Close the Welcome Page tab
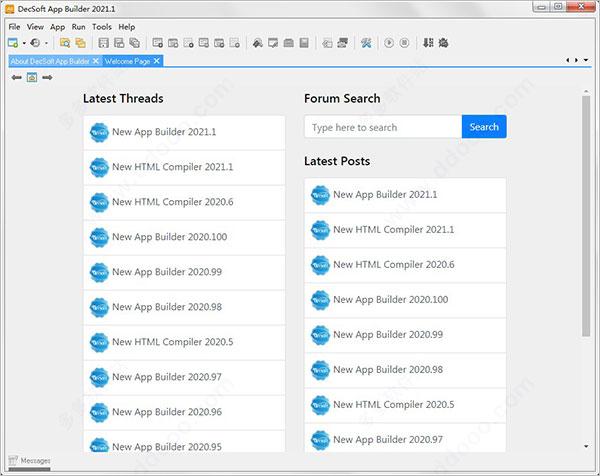 pos(157,61)
